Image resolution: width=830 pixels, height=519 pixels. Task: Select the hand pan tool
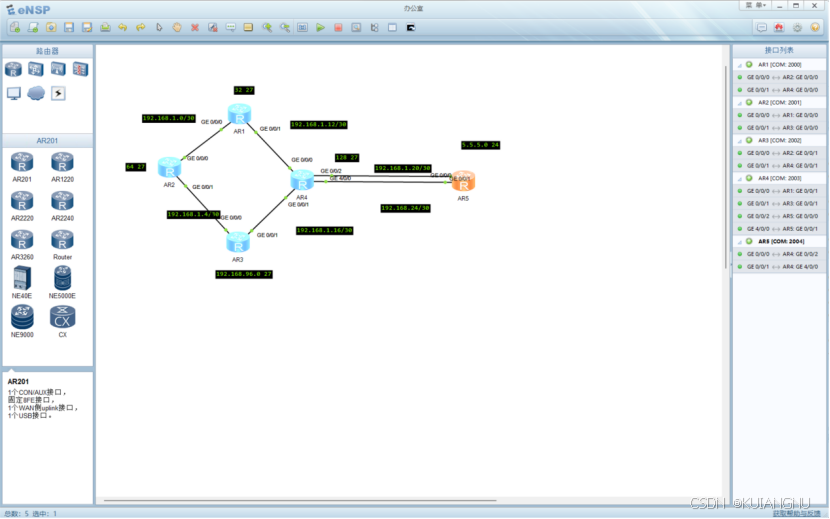[177, 28]
